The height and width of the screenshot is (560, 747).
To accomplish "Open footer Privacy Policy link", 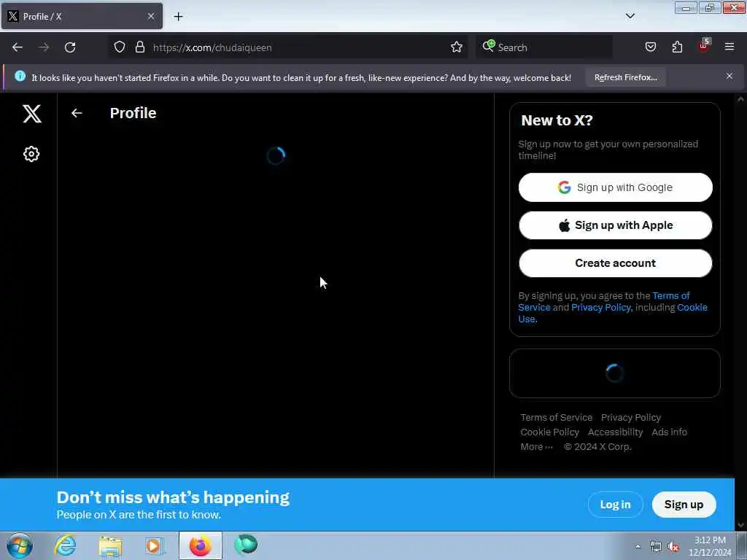I will (x=631, y=418).
